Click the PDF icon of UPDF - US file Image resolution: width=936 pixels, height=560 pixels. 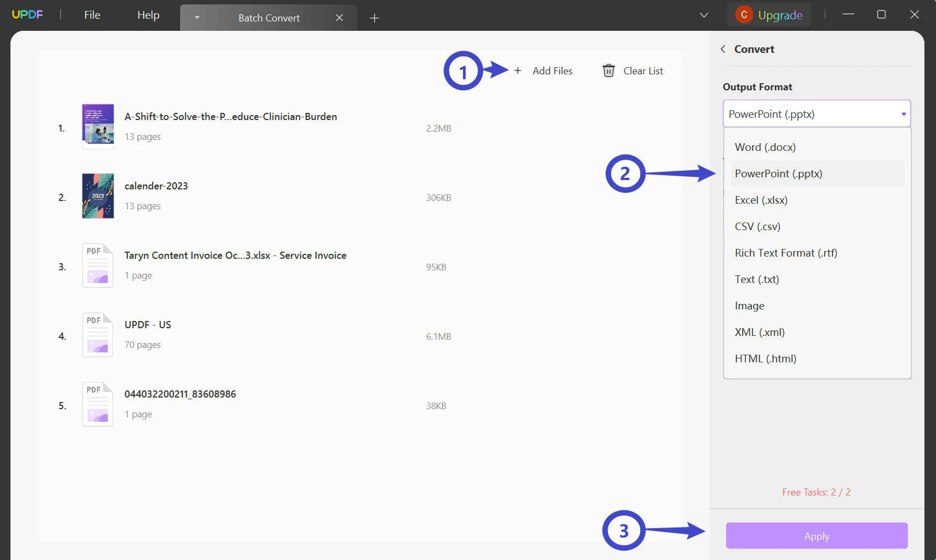click(x=97, y=334)
